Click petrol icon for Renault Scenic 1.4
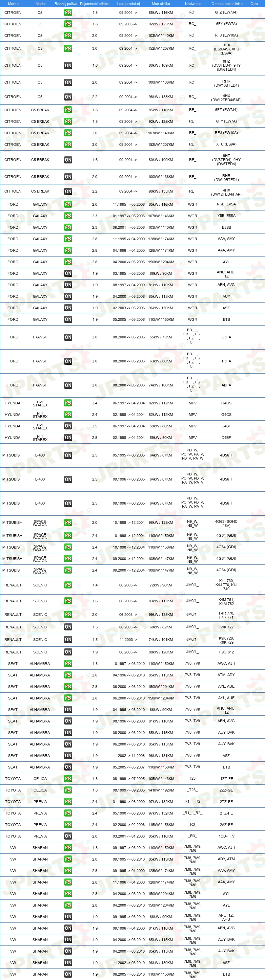 point(68,585)
